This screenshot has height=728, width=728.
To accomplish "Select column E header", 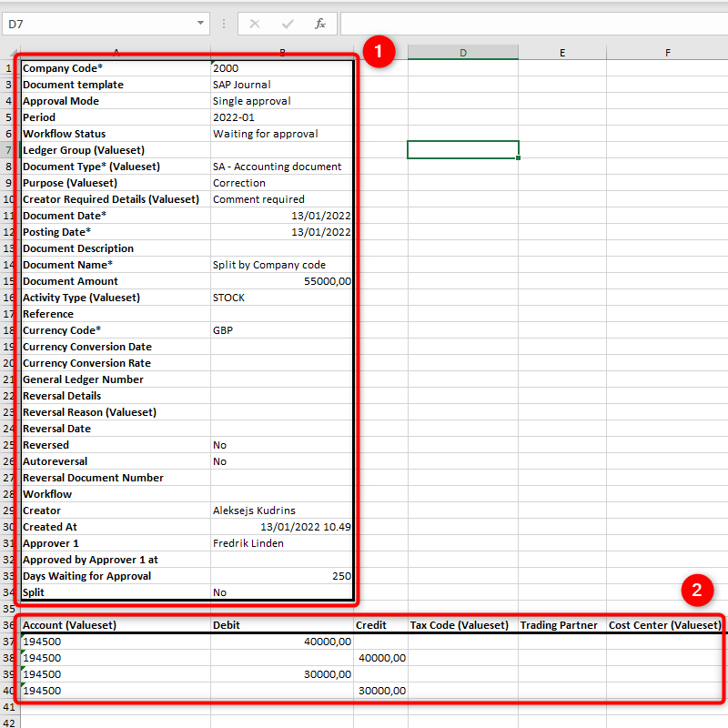I will click(x=562, y=53).
